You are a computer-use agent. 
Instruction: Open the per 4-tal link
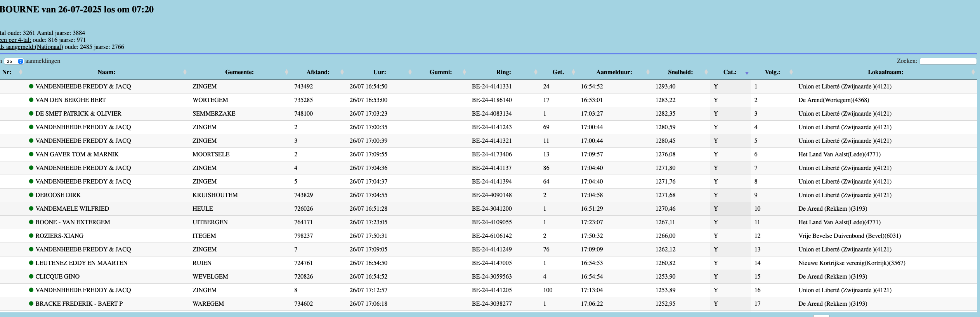coord(16,40)
